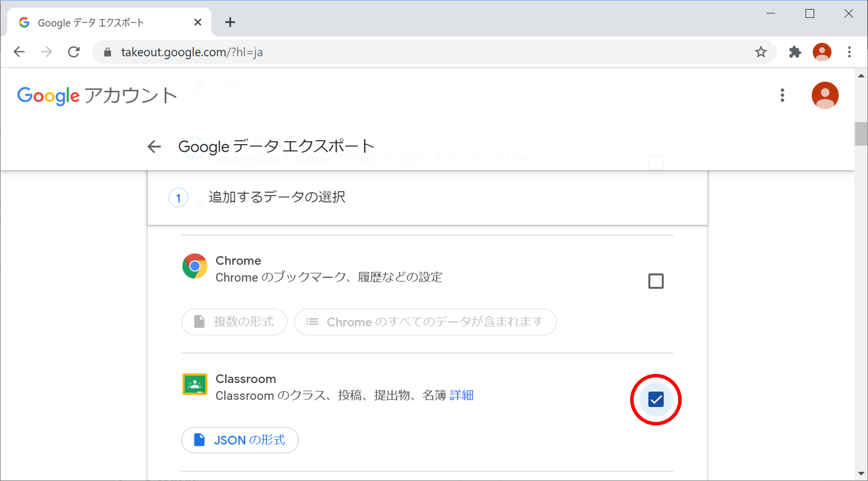Image resolution: width=868 pixels, height=481 pixels.
Task: Go back with arrow beside Google データ エクスポート
Action: 154,146
